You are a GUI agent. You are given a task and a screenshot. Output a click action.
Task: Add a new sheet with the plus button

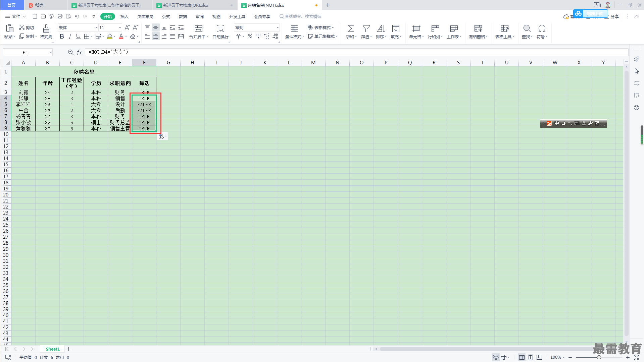pyautogui.click(x=68, y=349)
